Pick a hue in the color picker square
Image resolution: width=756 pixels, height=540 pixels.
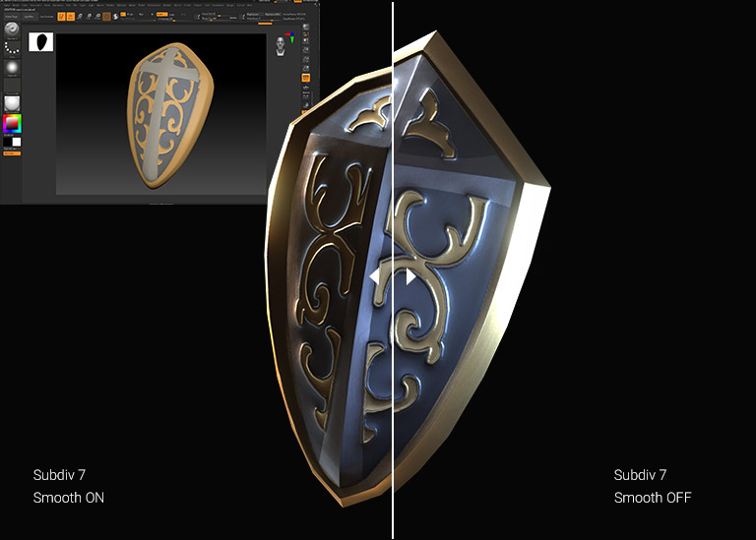12,124
